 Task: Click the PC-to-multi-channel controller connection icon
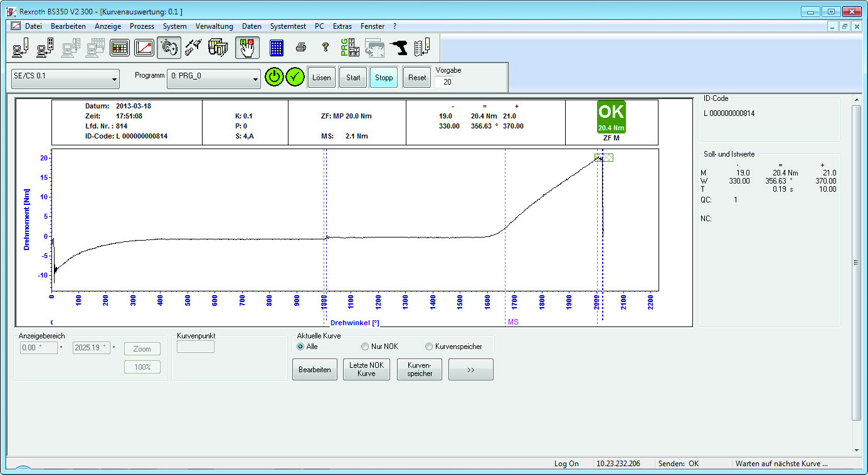[x=45, y=48]
